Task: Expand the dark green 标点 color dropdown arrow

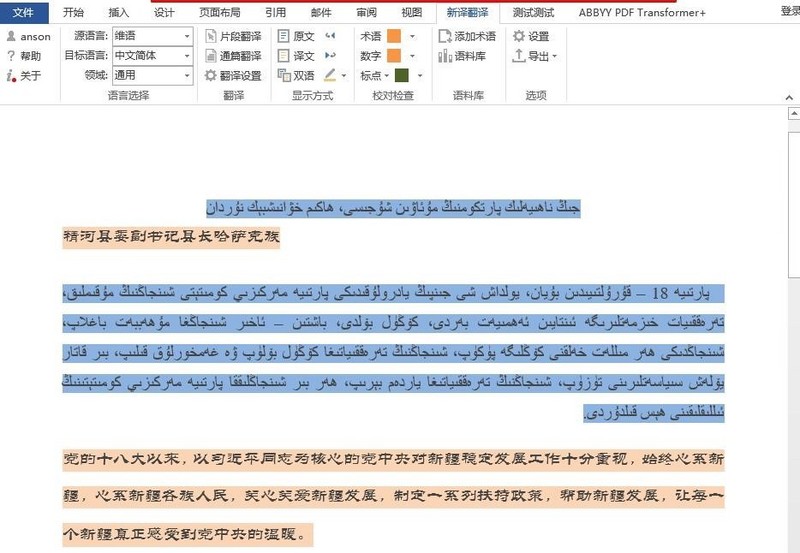Action: pyautogui.click(x=420, y=76)
